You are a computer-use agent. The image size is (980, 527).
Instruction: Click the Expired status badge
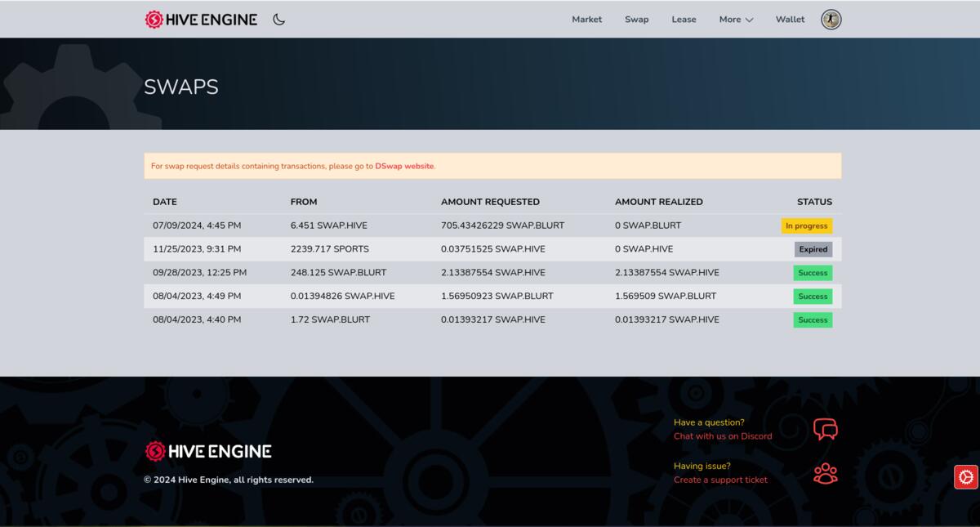coord(813,249)
